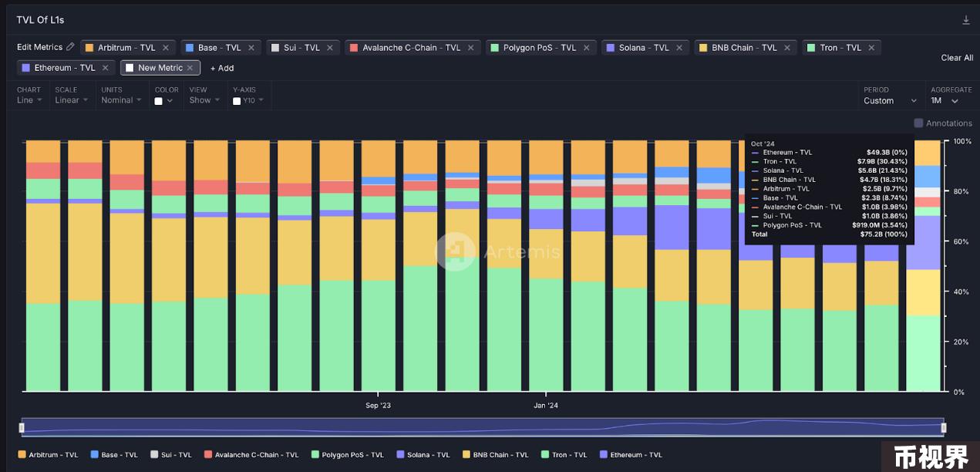Image resolution: width=980 pixels, height=472 pixels.
Task: Toggle BNB Chain - TVL in legend
Action: [495, 455]
